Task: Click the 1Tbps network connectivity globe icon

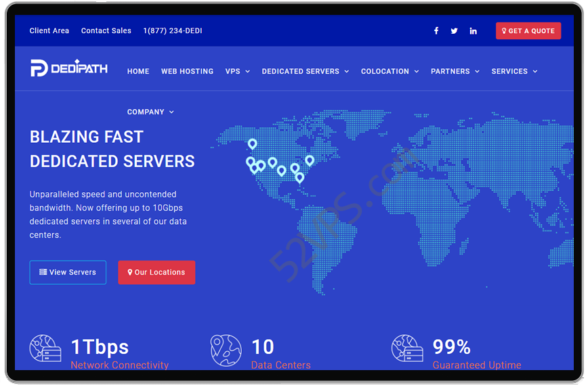Action: click(x=45, y=348)
